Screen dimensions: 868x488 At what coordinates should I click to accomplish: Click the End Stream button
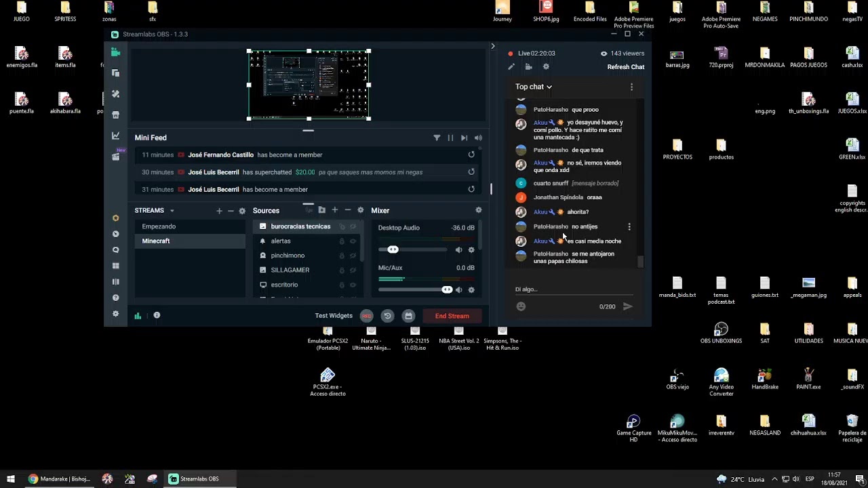452,316
